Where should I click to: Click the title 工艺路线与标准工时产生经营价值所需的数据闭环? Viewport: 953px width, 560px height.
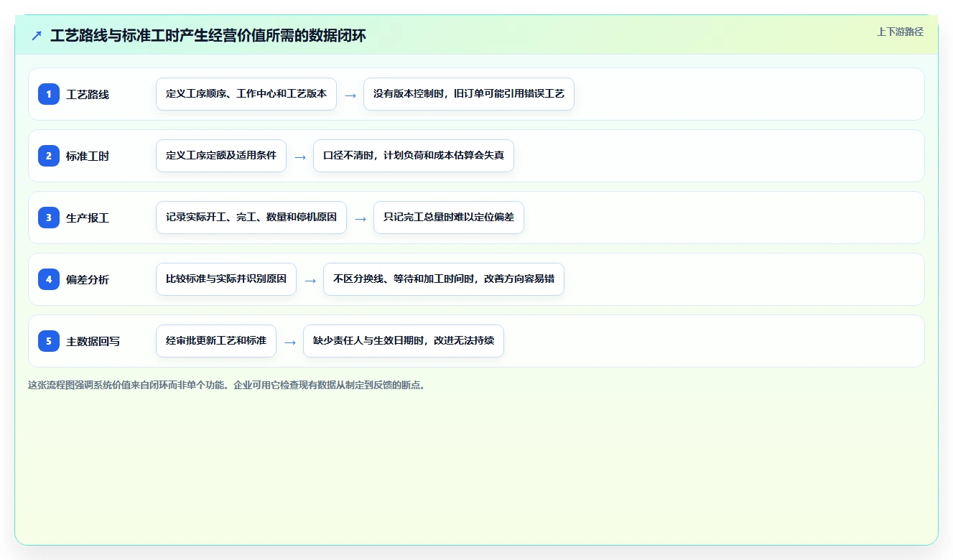(x=208, y=36)
